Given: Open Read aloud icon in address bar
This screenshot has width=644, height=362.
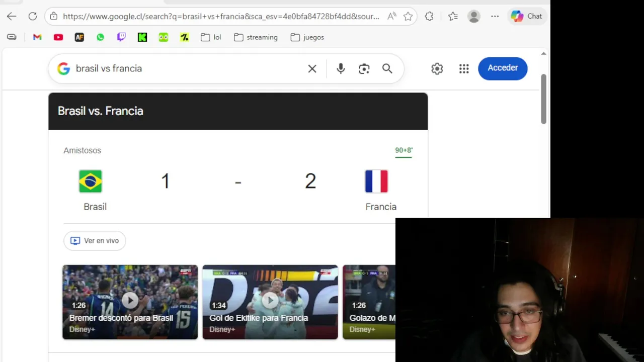Looking at the screenshot, I should [x=391, y=16].
